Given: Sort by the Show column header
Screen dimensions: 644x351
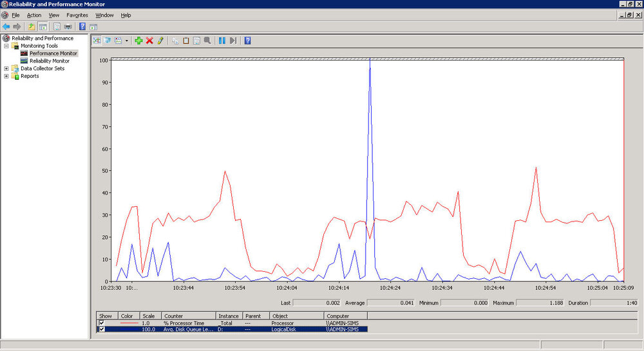Looking at the screenshot, I should [107, 316].
